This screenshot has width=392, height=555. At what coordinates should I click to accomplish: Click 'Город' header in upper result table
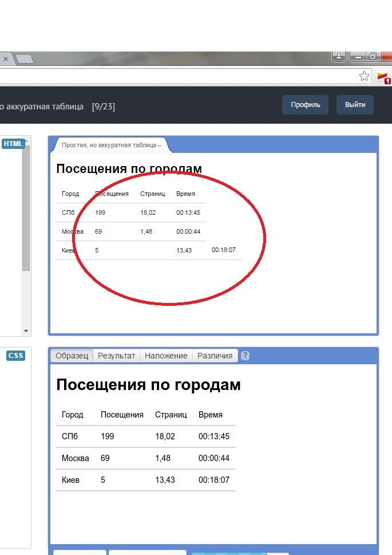tap(70, 194)
